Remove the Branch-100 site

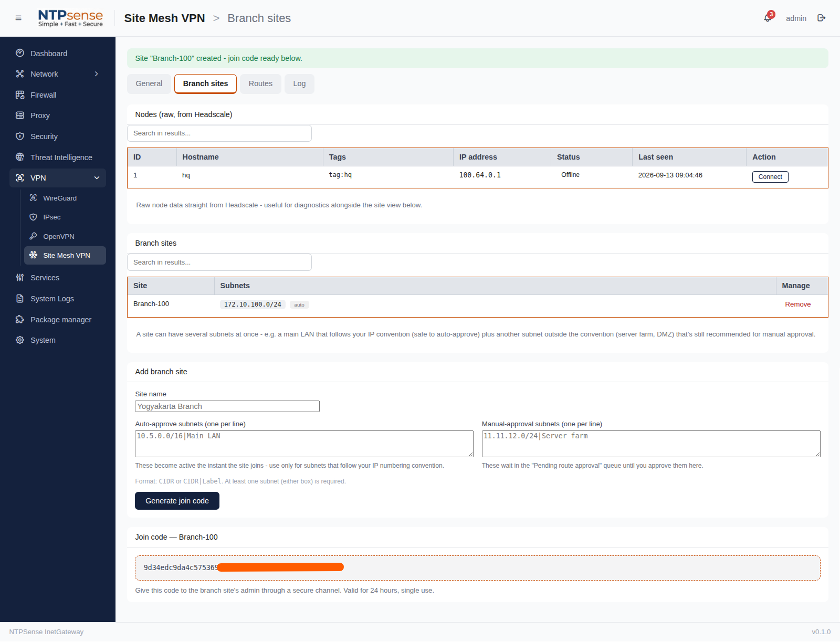click(797, 304)
